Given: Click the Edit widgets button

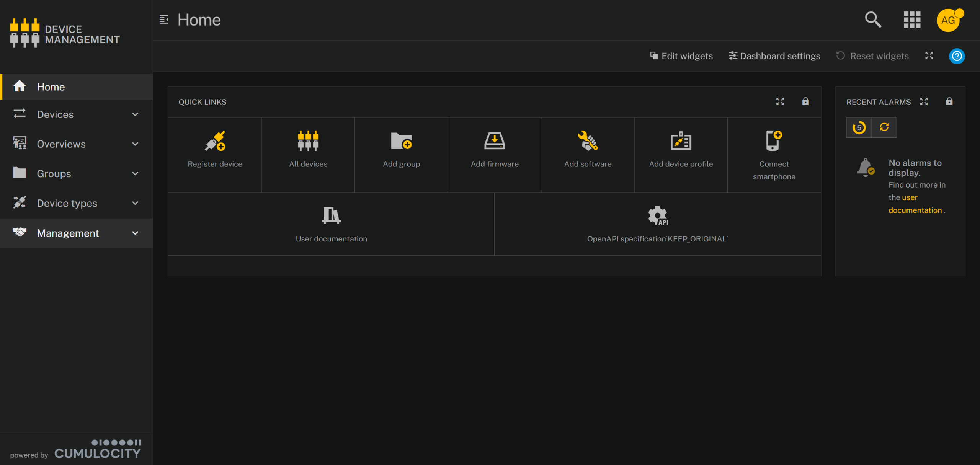Looking at the screenshot, I should [681, 56].
